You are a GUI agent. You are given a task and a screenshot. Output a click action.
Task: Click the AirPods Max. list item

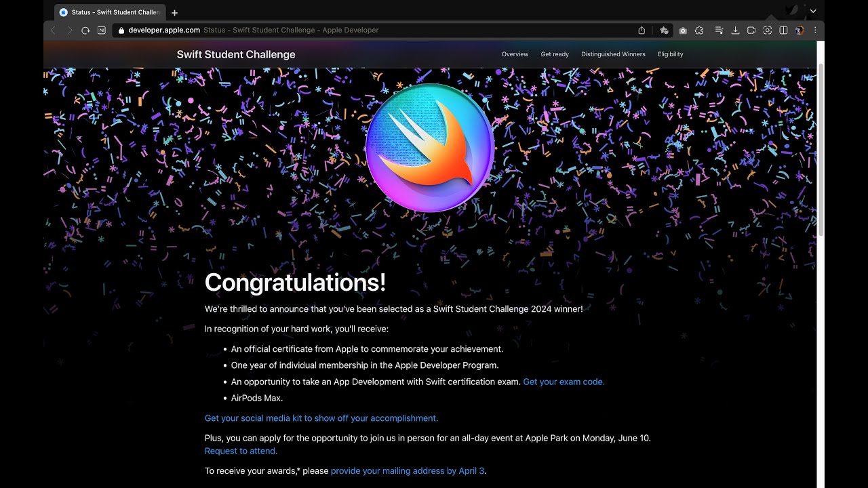[257, 399]
